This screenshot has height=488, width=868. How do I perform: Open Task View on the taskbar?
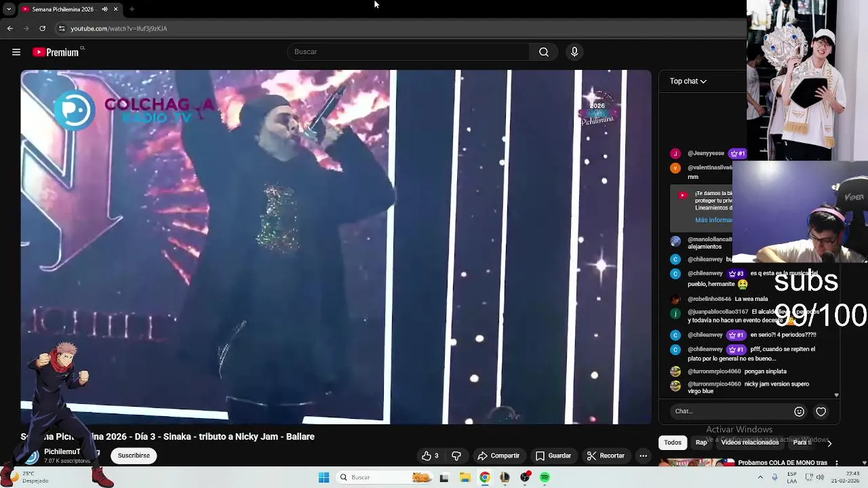click(444, 478)
